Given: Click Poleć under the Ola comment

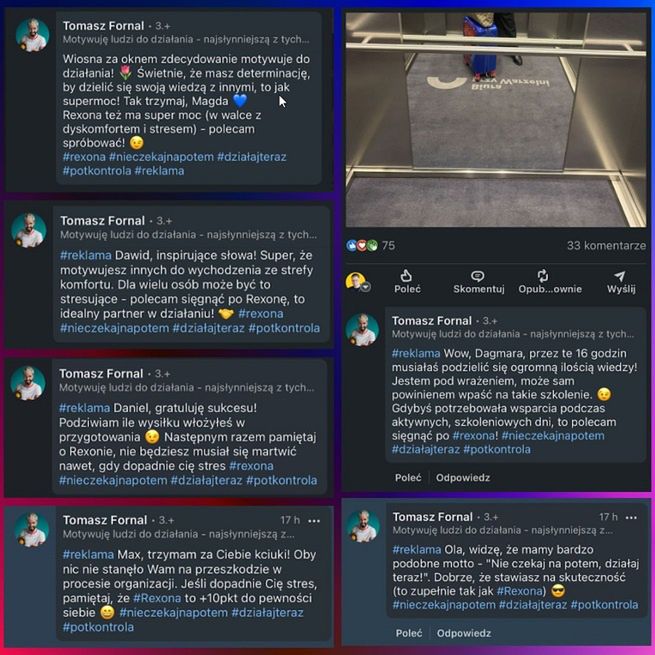Looking at the screenshot, I should click(409, 633).
